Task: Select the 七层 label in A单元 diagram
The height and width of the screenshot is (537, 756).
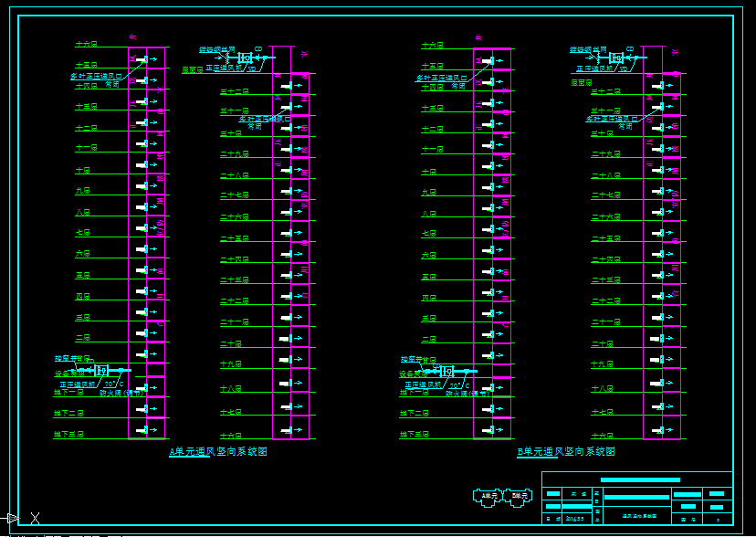Action: click(x=83, y=232)
